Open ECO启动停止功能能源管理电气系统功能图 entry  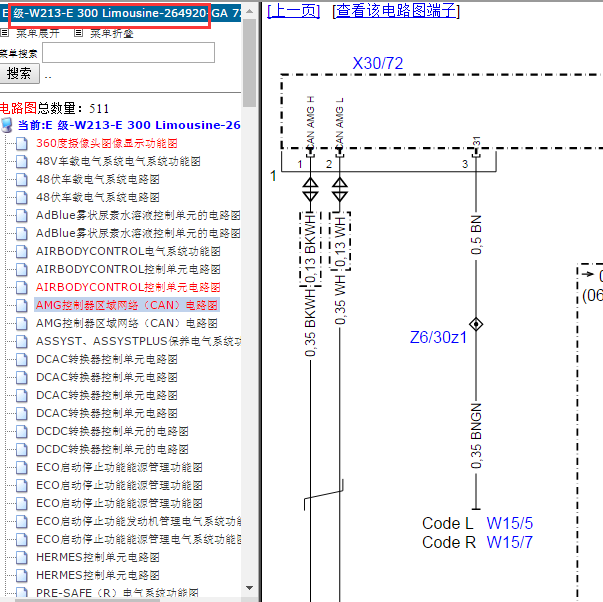[138, 539]
